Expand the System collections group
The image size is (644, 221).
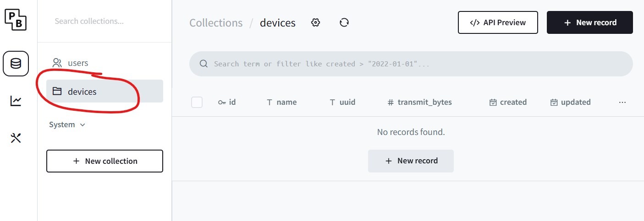point(67,125)
